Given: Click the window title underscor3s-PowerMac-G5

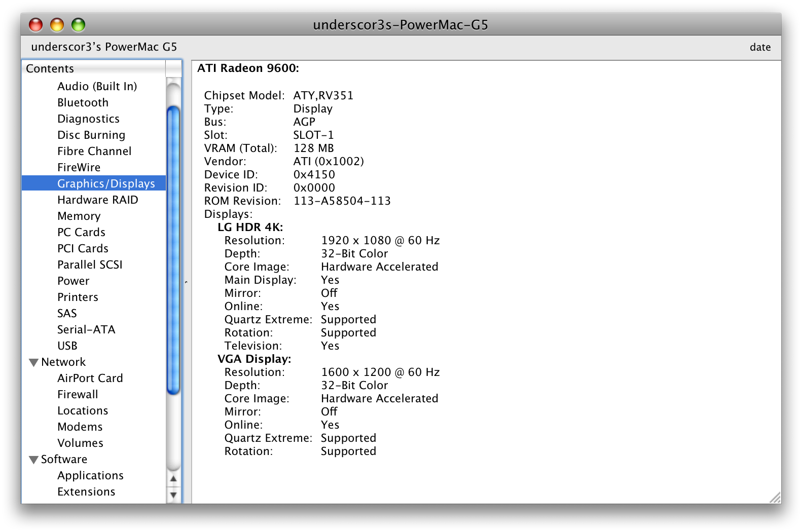Looking at the screenshot, I should pos(400,25).
